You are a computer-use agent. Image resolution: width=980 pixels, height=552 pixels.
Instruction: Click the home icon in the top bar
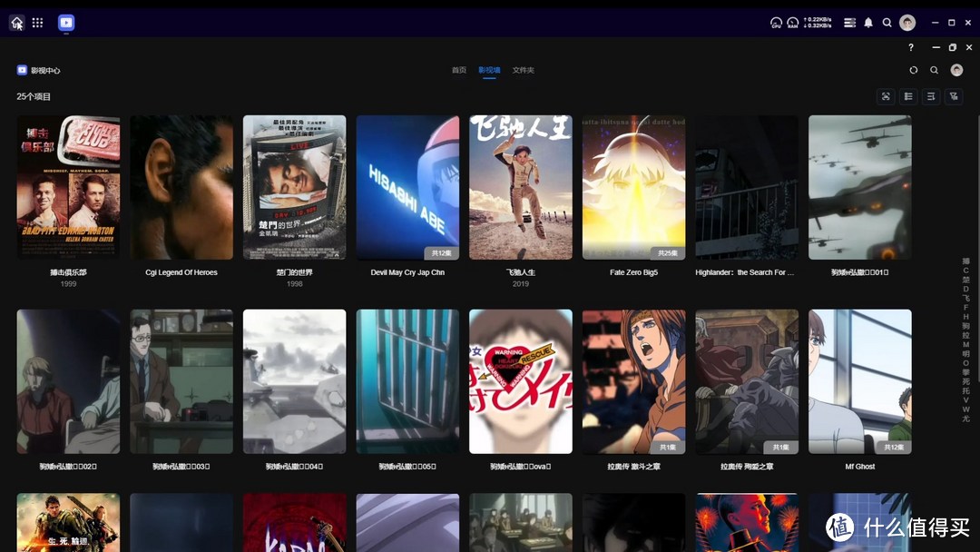pyautogui.click(x=16, y=23)
